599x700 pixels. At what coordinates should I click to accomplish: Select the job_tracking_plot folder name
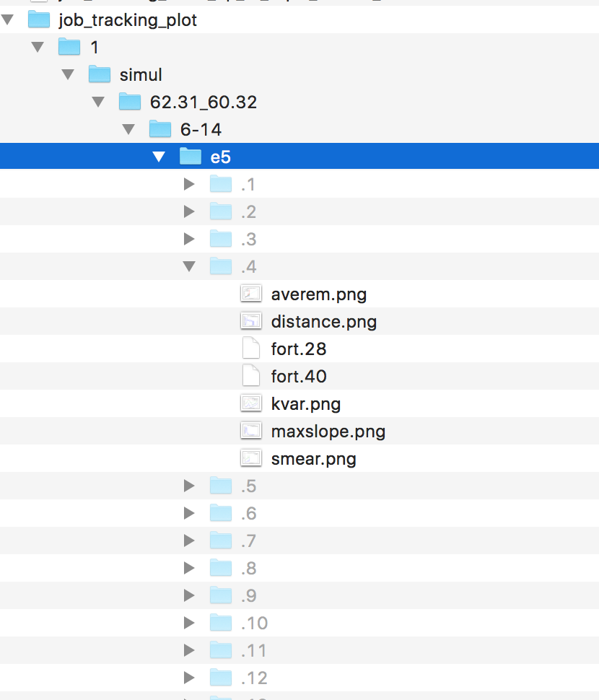pyautogui.click(x=128, y=20)
